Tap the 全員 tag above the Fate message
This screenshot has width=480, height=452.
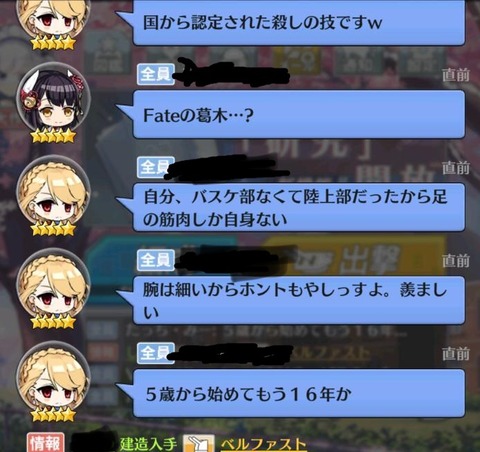click(156, 74)
